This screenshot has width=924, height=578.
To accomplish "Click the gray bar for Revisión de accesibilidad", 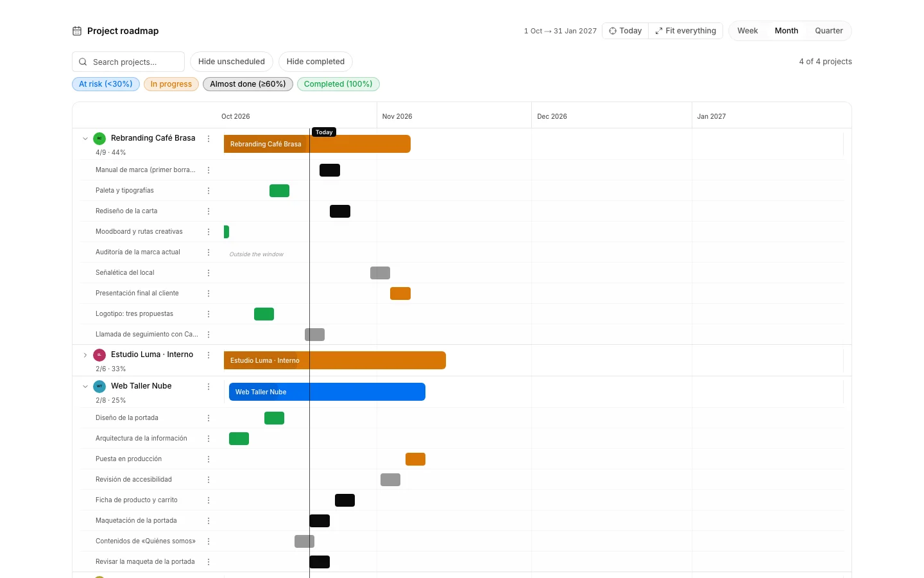I will coord(391,480).
